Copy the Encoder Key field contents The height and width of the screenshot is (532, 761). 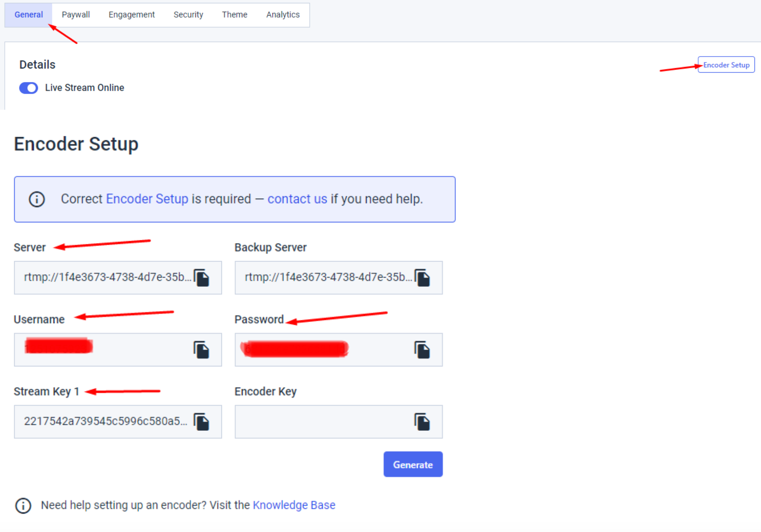pos(423,421)
